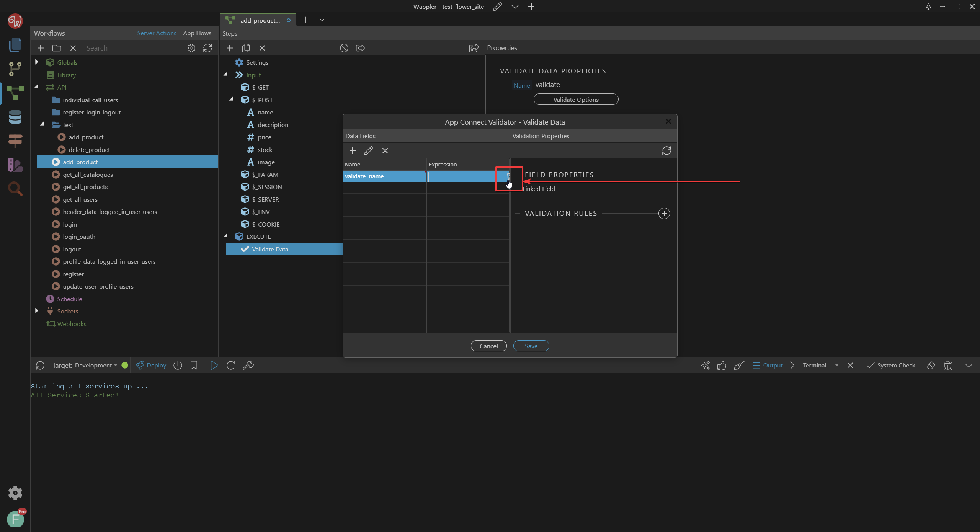Expand the Globals tree node
The height and width of the screenshot is (532, 980).
point(37,62)
